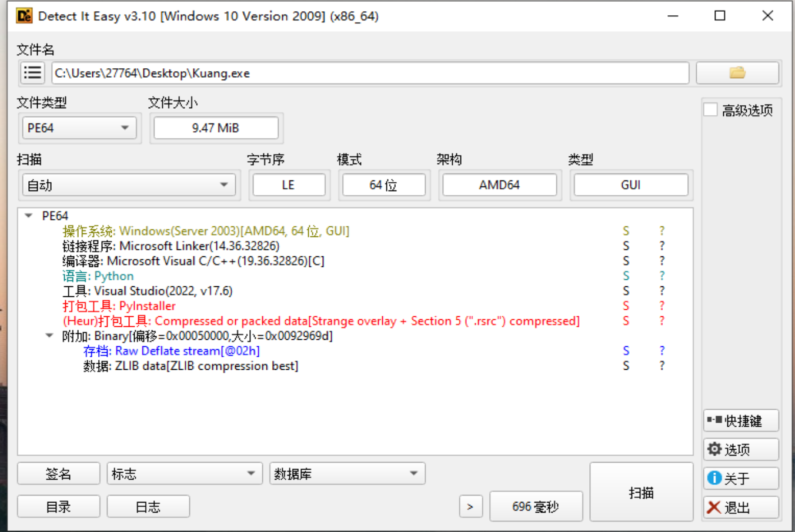The height and width of the screenshot is (532, 795).
Task: Collapse the 附加 Binary tree node
Action: [49, 336]
